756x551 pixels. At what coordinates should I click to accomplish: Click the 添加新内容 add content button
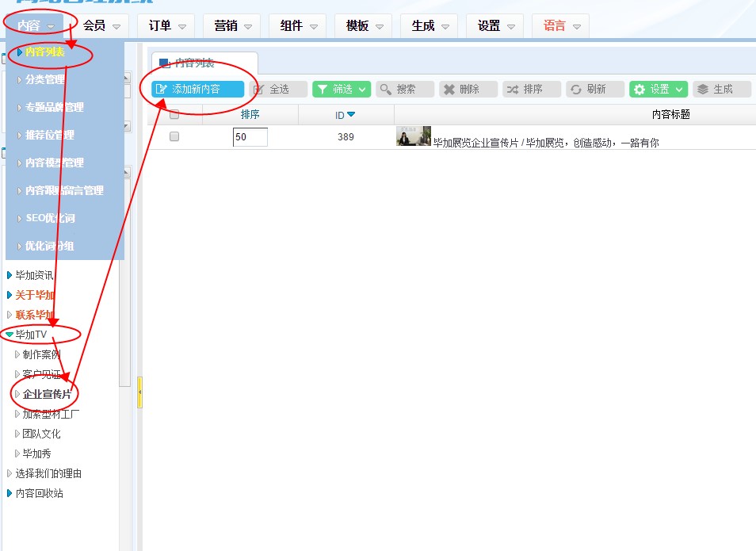197,90
